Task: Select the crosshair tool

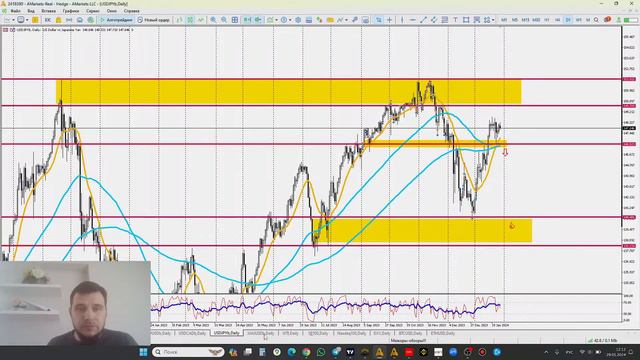Action: 389,20
